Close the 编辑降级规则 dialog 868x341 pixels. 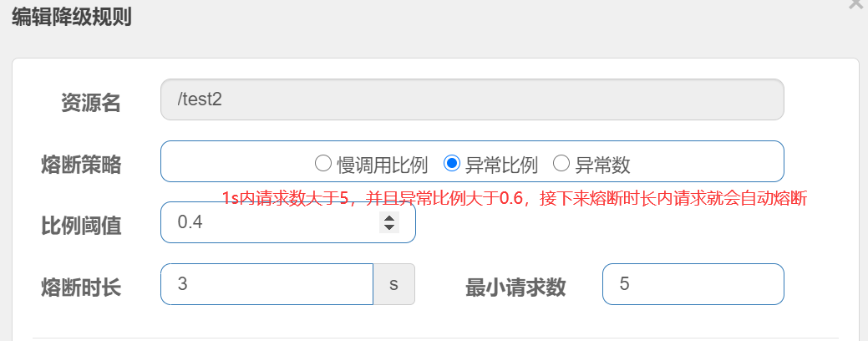click(x=857, y=3)
